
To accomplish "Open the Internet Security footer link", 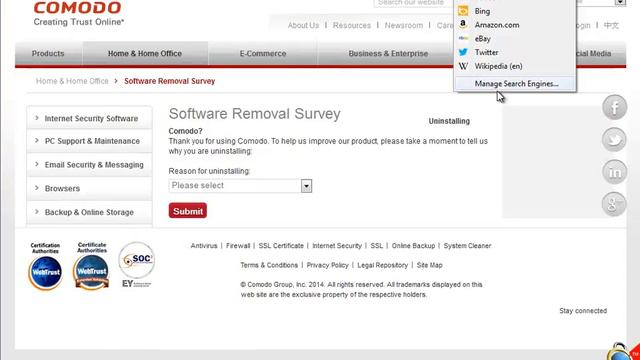I will pos(337,246).
